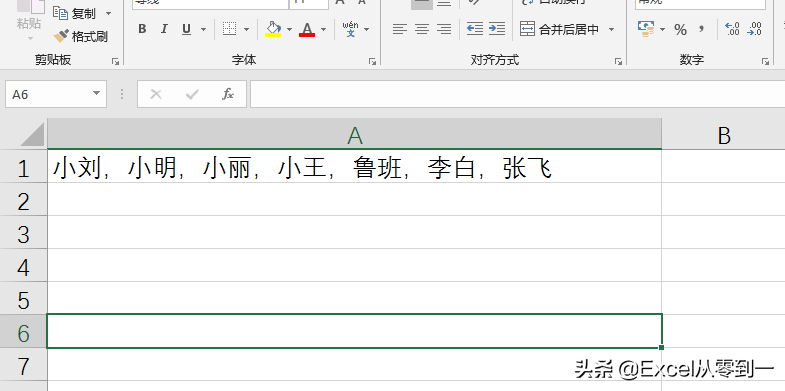Image resolution: width=785 pixels, height=391 pixels.
Task: Open underline style dropdown arrow
Action: (x=203, y=30)
